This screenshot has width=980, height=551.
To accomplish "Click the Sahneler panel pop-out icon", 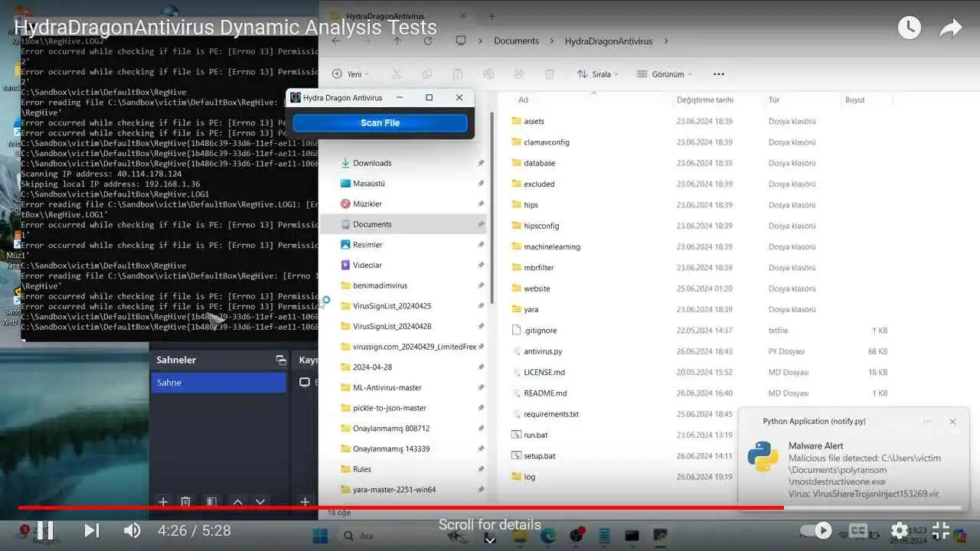I will (x=280, y=360).
